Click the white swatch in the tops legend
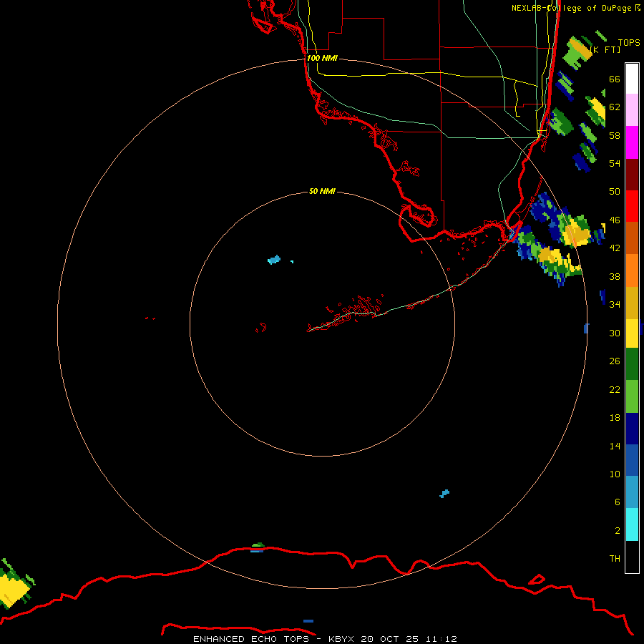 click(632, 79)
